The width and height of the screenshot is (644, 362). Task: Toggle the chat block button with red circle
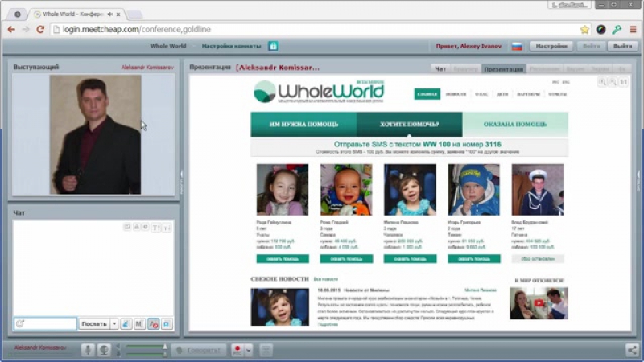(153, 323)
